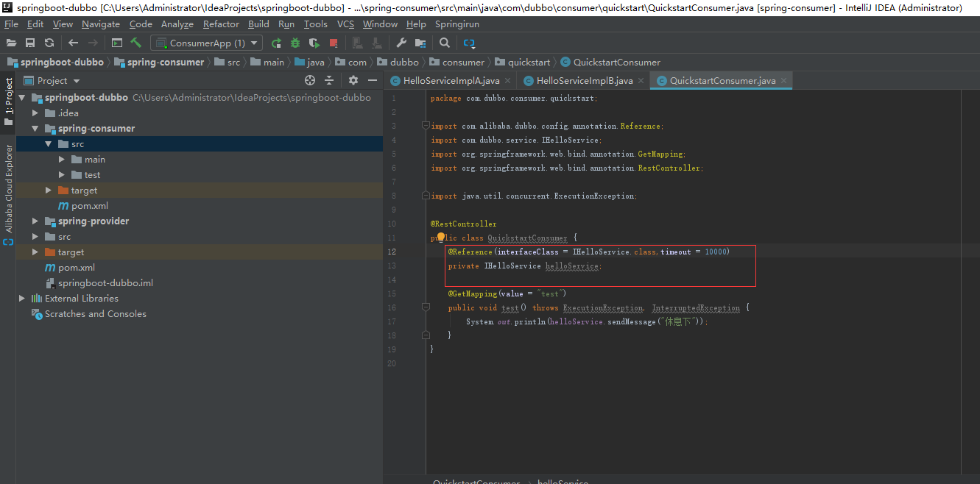
Task: Open Project panel settings gear icon
Action: 353,80
